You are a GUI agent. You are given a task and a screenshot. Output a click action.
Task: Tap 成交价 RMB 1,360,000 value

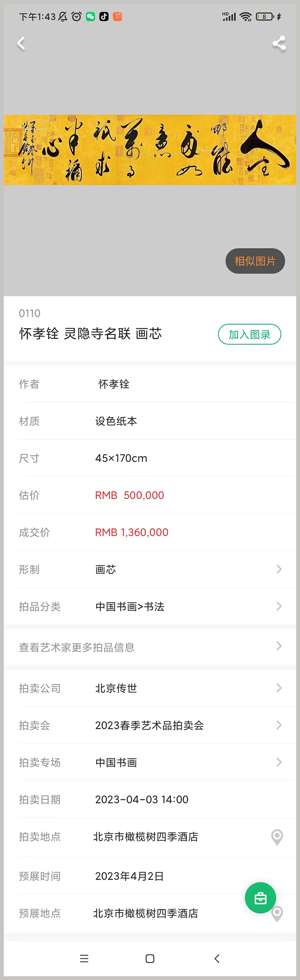[132, 532]
